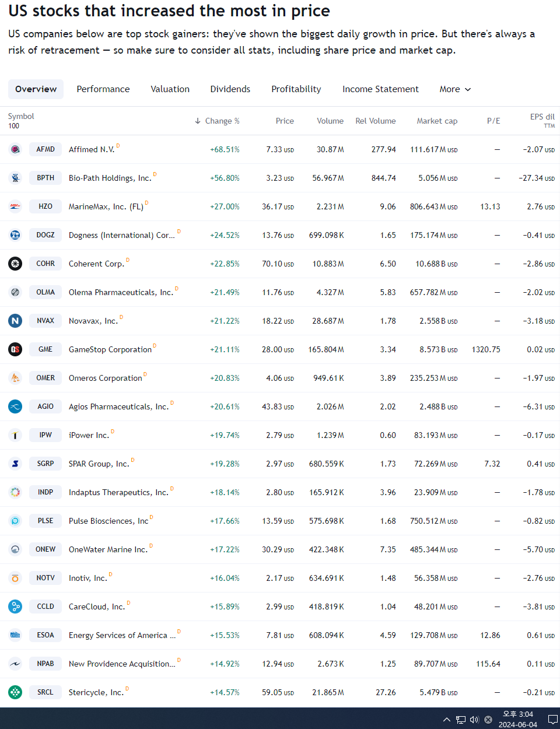Click the Affimed N.V. company logo icon

15,149
